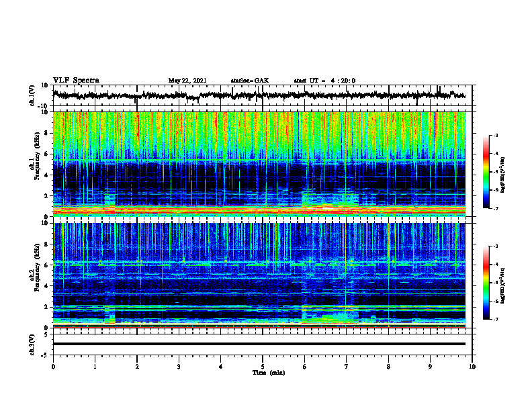Click the flat ch.3 voltage trace line

click(259, 344)
